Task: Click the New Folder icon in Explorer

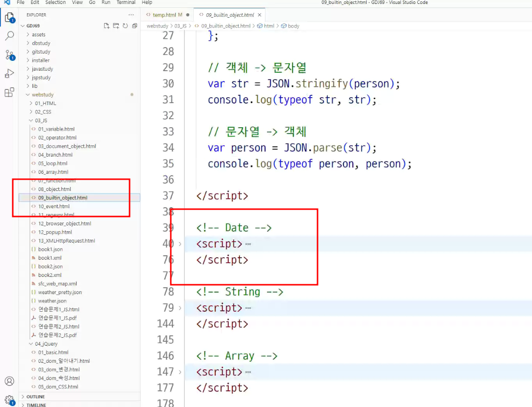Action: coord(116,26)
